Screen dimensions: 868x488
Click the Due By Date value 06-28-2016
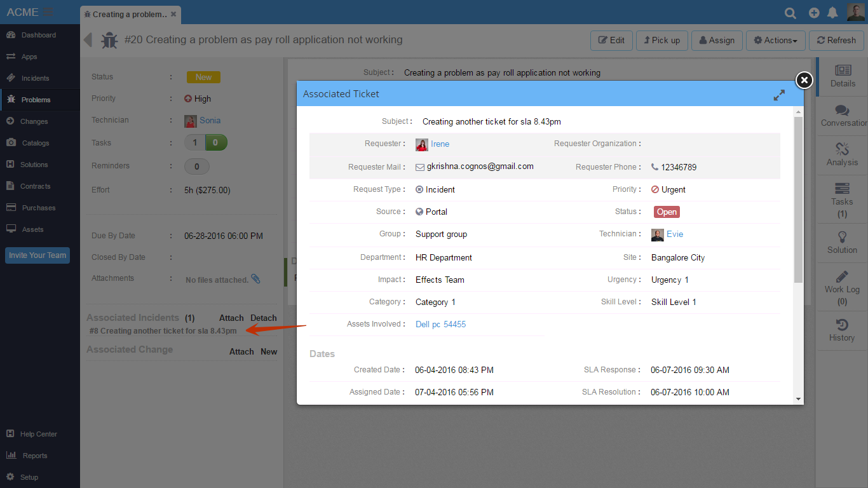[x=224, y=236]
